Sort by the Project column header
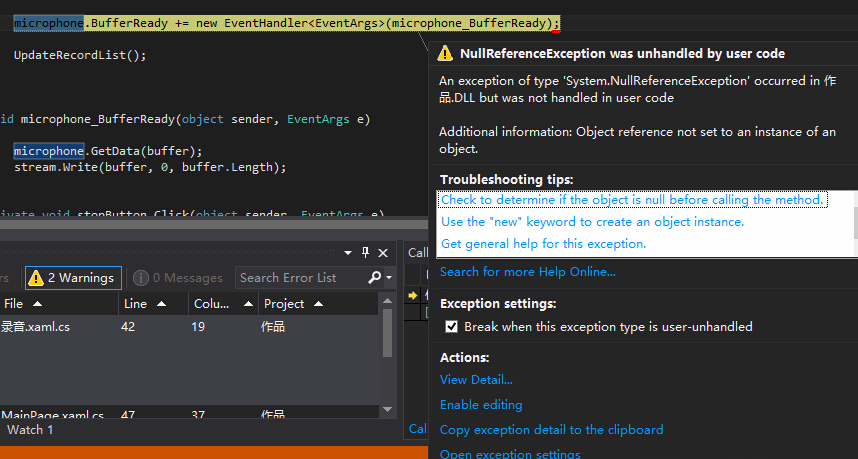Image resolution: width=858 pixels, height=459 pixels. [x=318, y=304]
